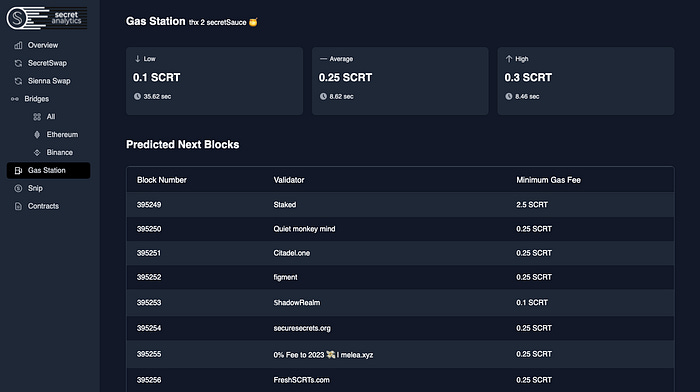
Task: Click block number 395250
Action: pyautogui.click(x=149, y=229)
